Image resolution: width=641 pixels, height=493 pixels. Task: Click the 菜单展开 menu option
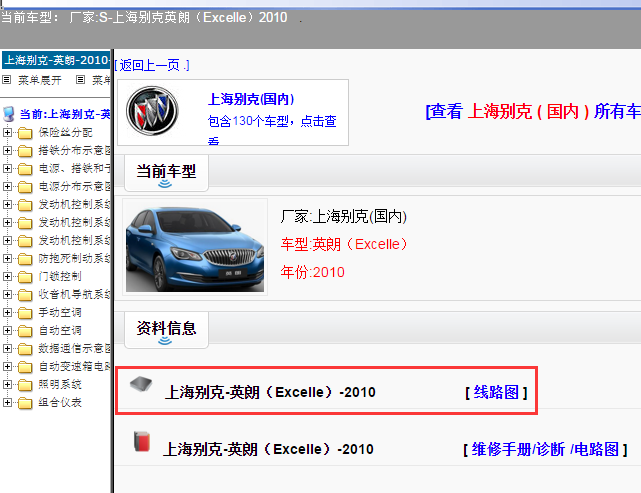39,80
